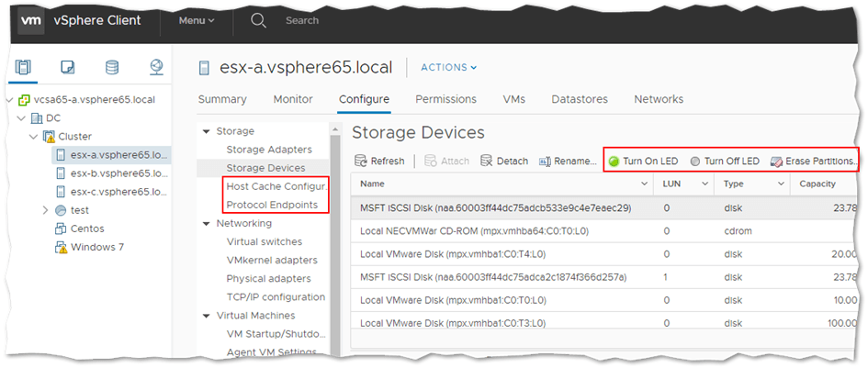
Task: Collapse the Networking section
Action: (207, 224)
